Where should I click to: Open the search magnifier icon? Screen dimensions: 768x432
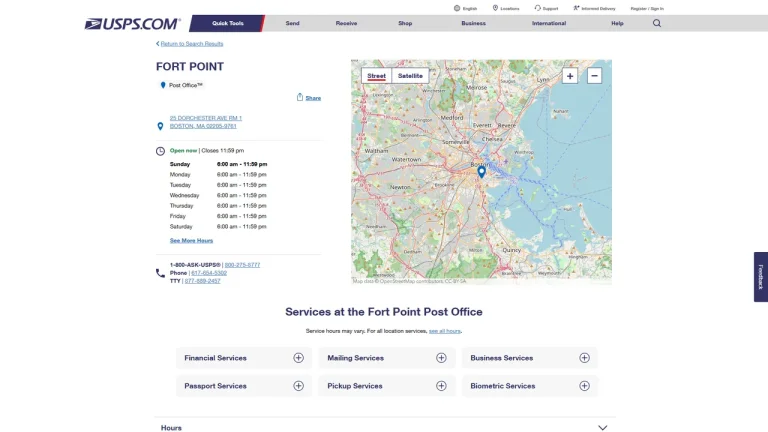pyautogui.click(x=656, y=23)
